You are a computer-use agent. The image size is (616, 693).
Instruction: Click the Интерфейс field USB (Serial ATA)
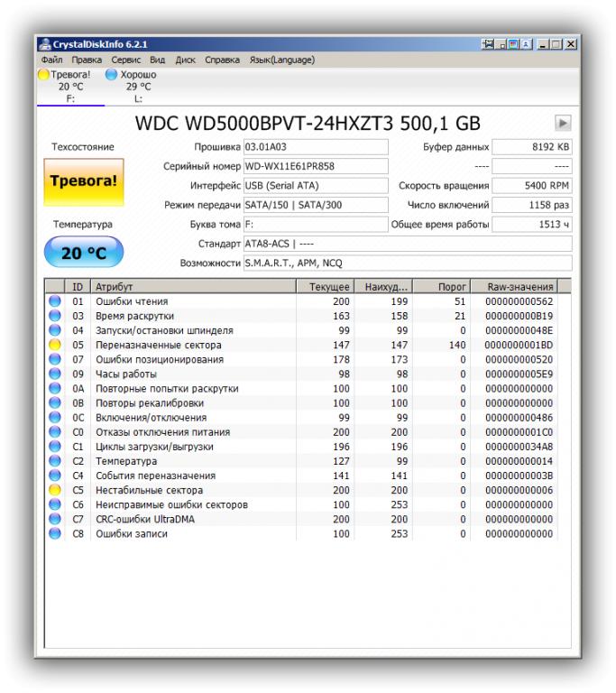(316, 186)
